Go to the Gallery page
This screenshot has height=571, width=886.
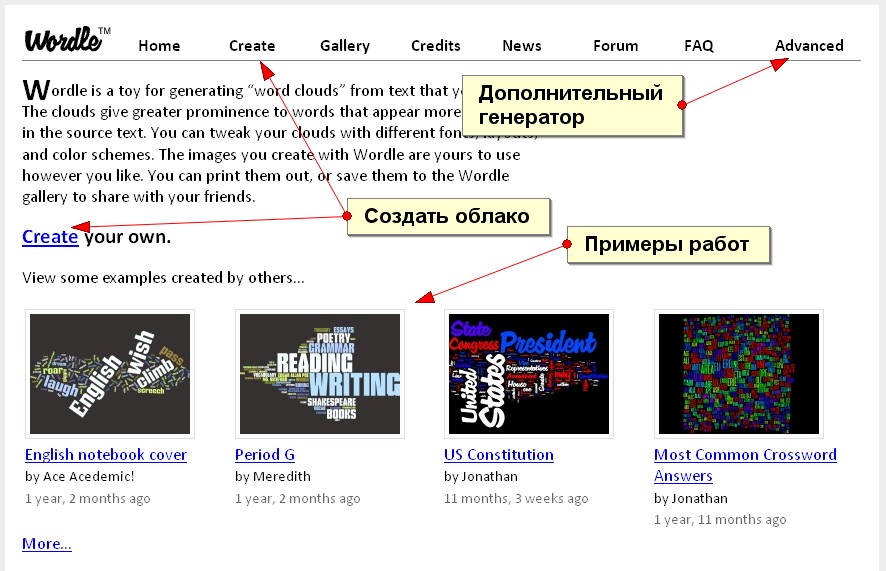click(345, 46)
